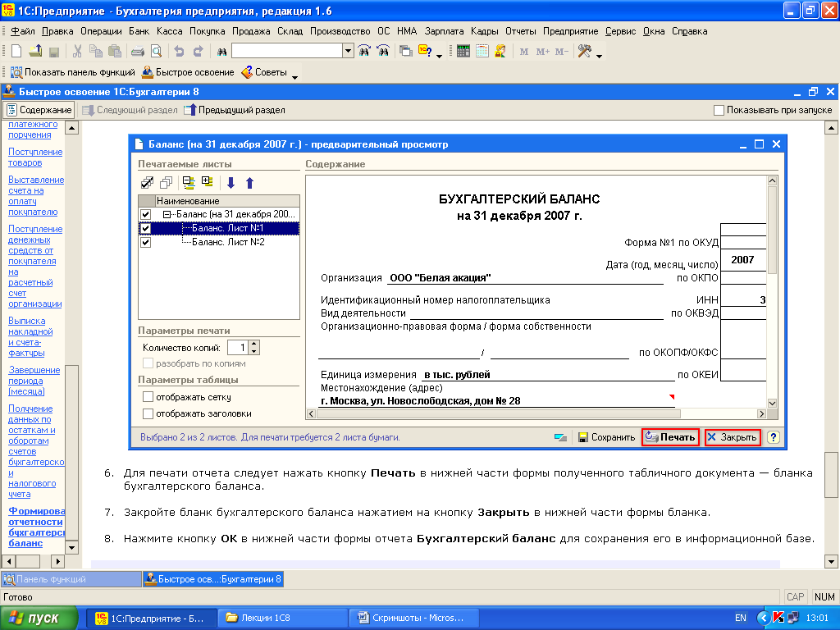Click the Печать button in preview

(670, 437)
